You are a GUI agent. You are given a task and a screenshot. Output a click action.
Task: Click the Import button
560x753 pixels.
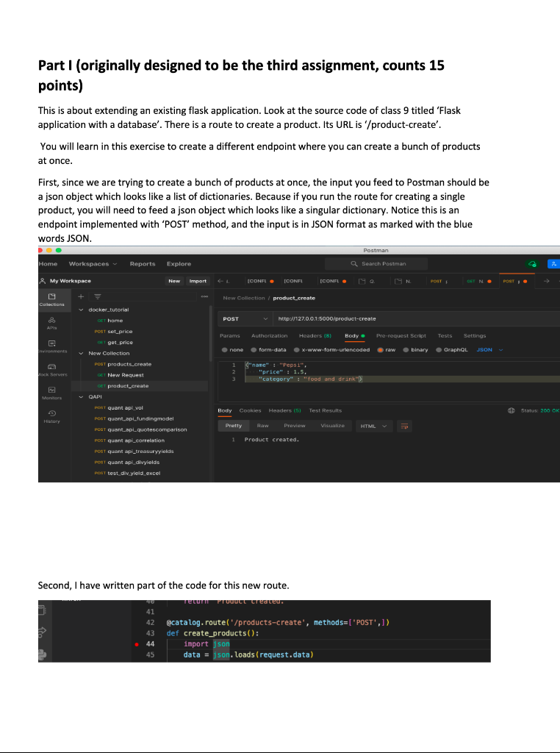click(x=198, y=281)
